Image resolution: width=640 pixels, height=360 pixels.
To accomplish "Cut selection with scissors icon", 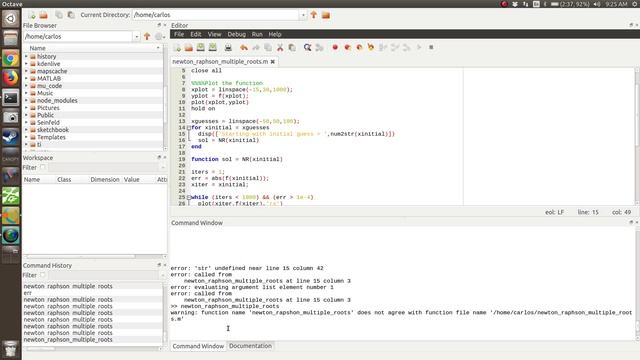I will (280, 47).
